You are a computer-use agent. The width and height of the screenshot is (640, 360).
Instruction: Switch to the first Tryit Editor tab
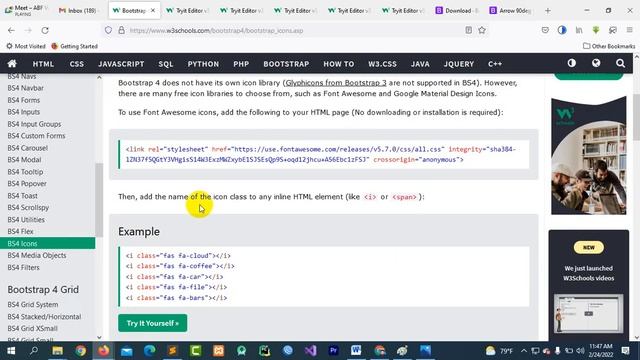(x=188, y=11)
